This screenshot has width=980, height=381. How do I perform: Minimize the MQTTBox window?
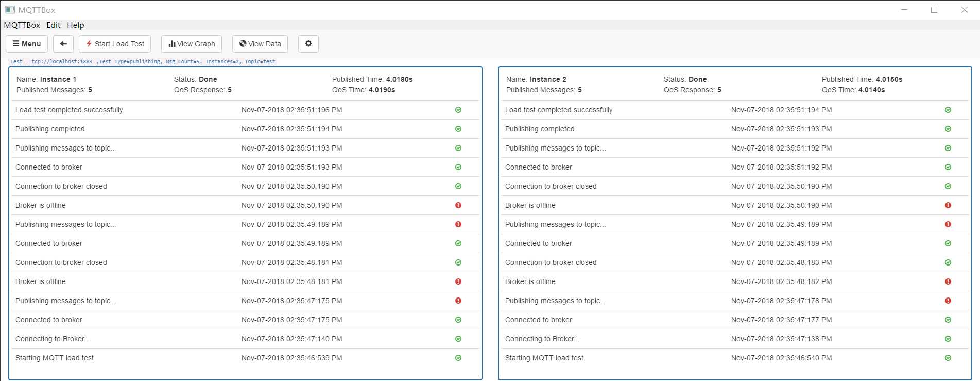(904, 10)
